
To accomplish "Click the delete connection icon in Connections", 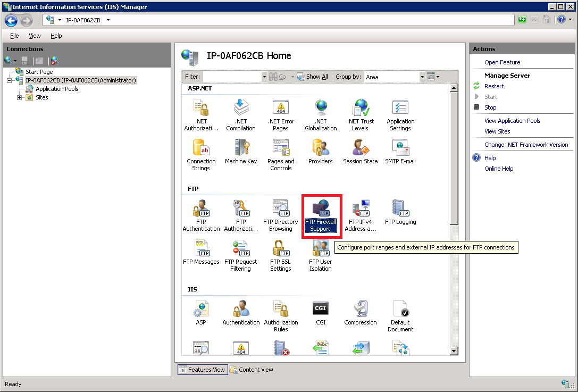I will point(55,61).
